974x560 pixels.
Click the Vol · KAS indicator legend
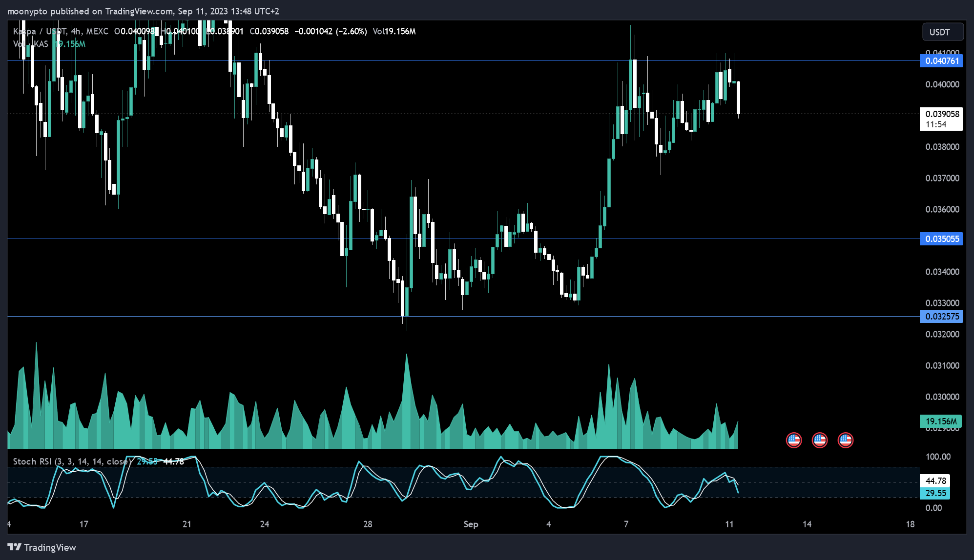coord(31,44)
